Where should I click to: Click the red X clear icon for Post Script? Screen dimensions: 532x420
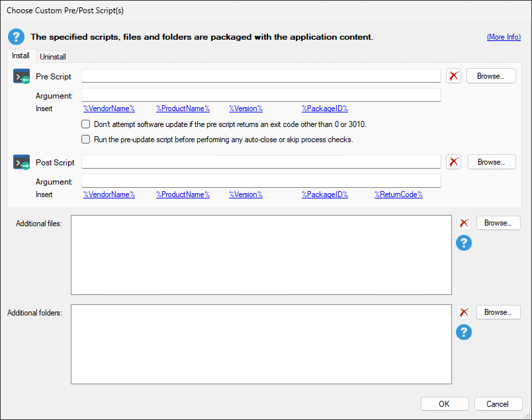click(x=453, y=162)
